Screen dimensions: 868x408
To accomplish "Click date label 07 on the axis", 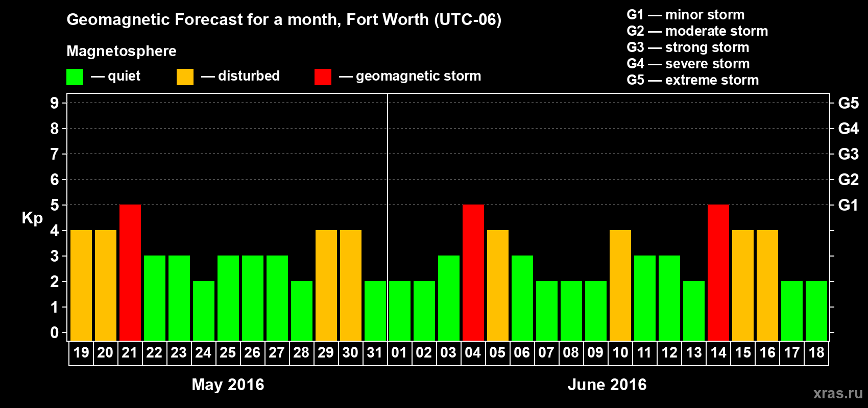I will click(x=547, y=353).
